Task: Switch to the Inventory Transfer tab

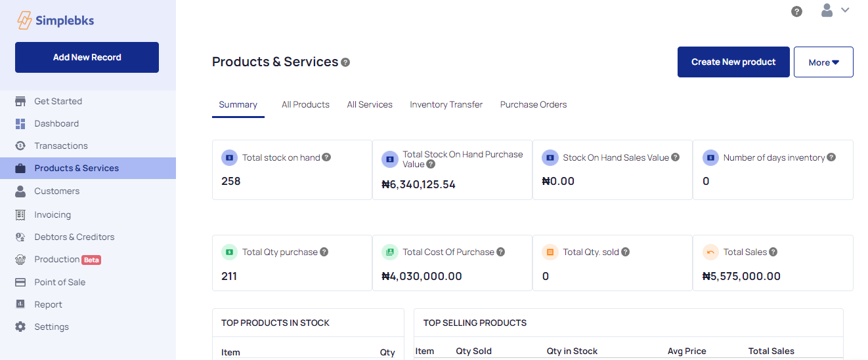Action: [446, 104]
